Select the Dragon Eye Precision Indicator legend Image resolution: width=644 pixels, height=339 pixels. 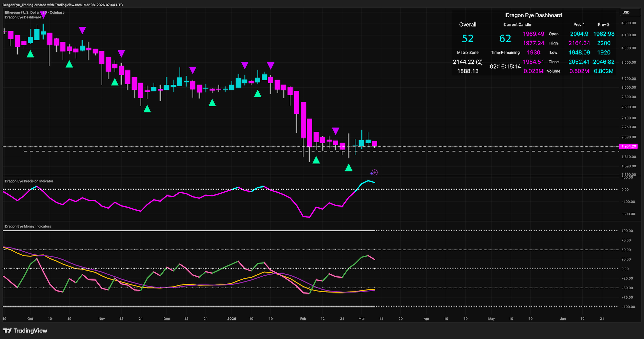(29, 181)
